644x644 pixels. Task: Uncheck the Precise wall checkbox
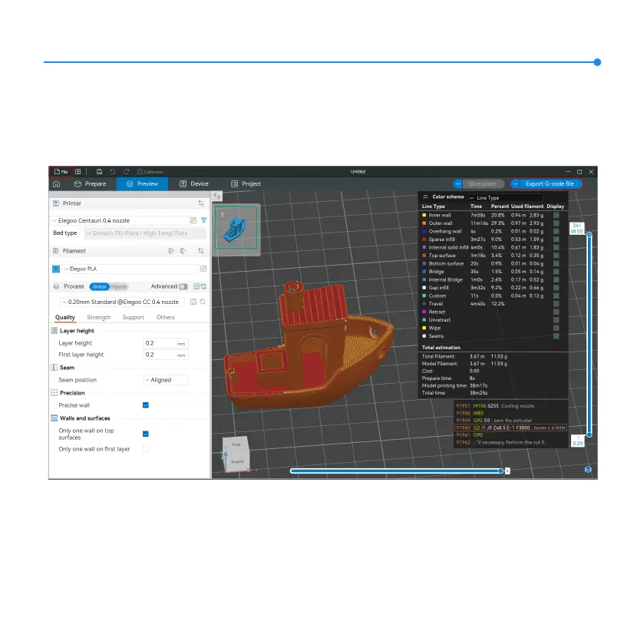[x=145, y=405]
